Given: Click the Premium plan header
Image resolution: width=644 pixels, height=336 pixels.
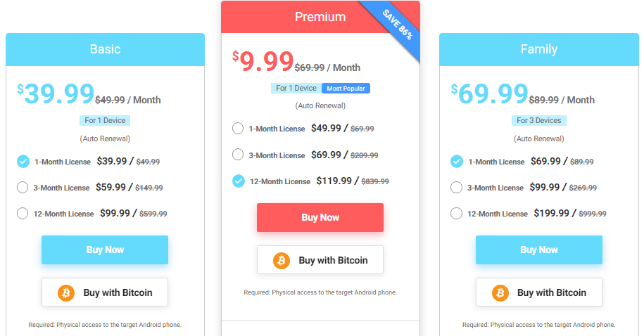Looking at the screenshot, I should coord(320,17).
